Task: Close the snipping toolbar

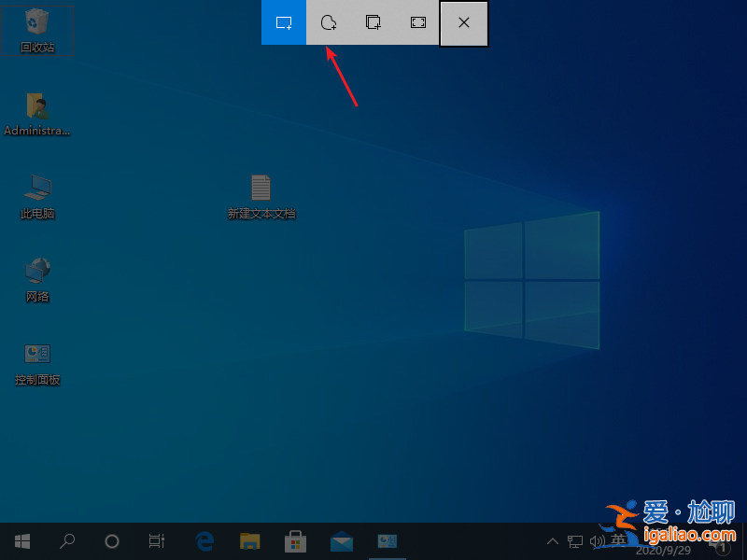Action: tap(463, 23)
